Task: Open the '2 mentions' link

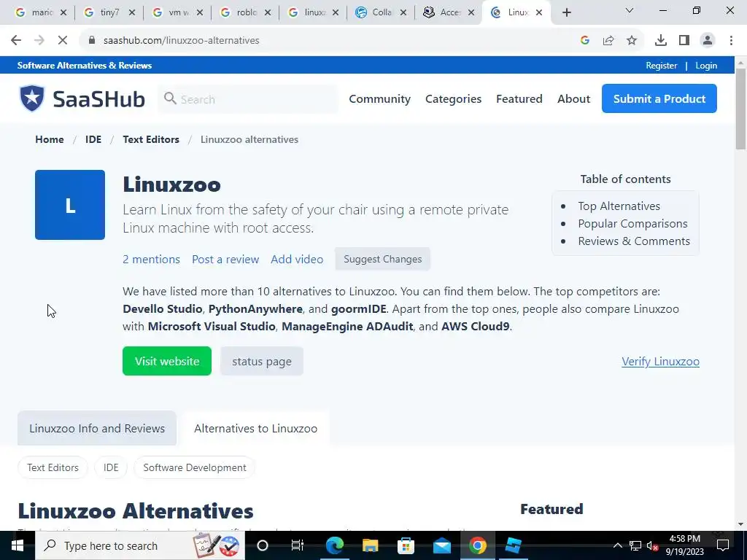Action: [x=152, y=260]
